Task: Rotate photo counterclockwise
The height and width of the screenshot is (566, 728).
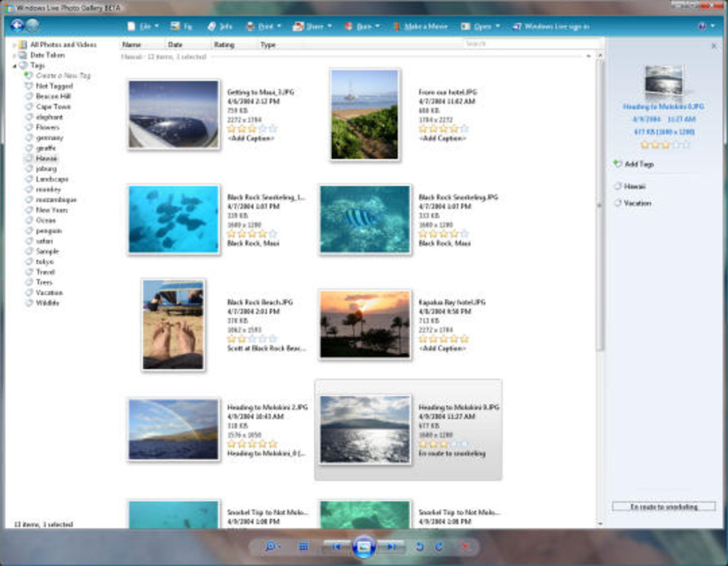Action: tap(419, 547)
